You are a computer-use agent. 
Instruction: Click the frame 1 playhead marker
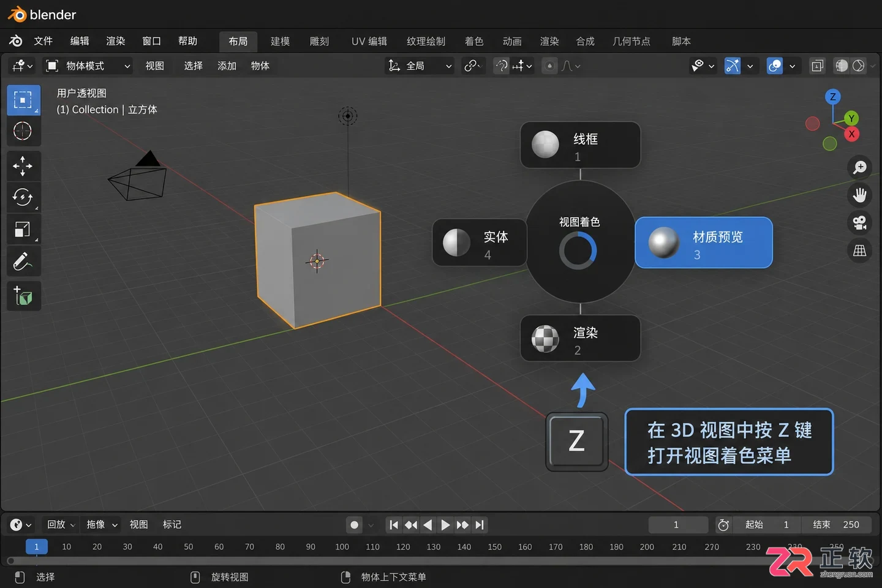coord(37,546)
